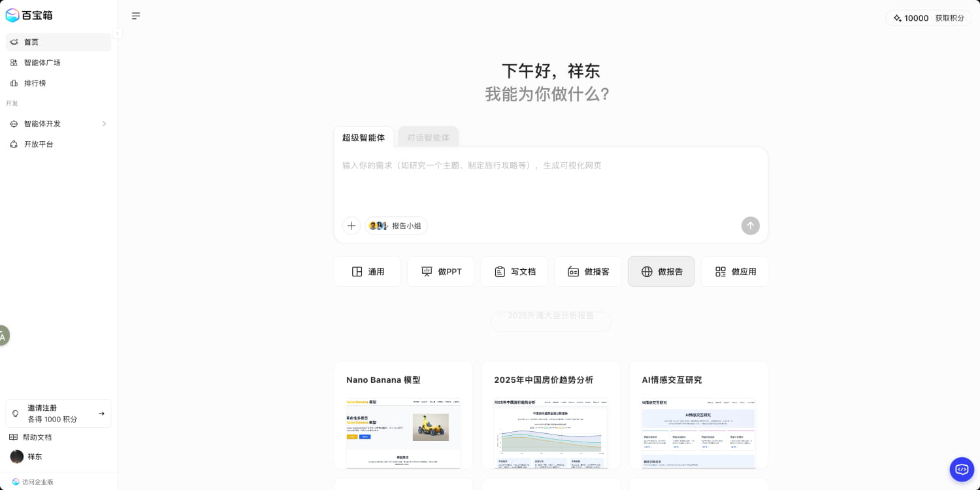Click the hamburger menu icon at top

click(136, 16)
